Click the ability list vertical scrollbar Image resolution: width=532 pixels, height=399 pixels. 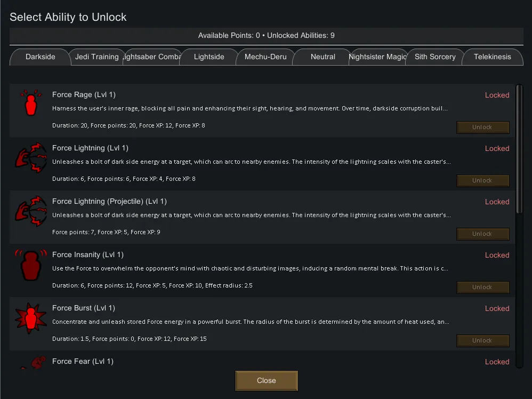coord(519,149)
